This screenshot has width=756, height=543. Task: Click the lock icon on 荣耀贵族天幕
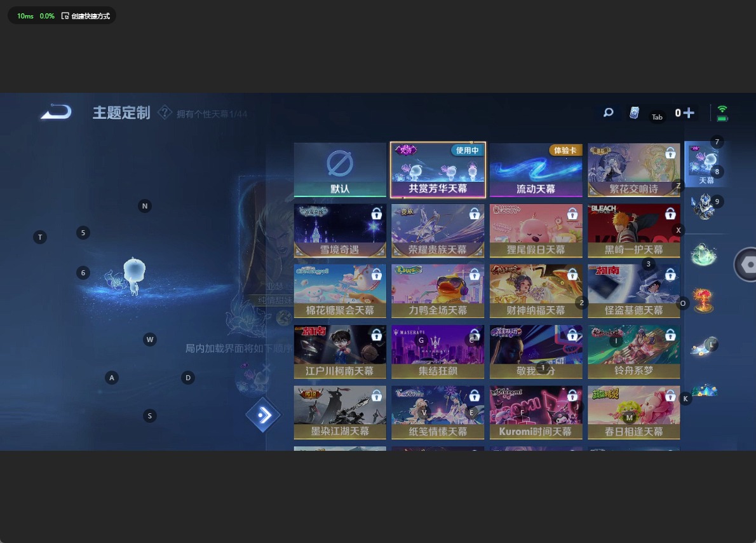tap(475, 214)
